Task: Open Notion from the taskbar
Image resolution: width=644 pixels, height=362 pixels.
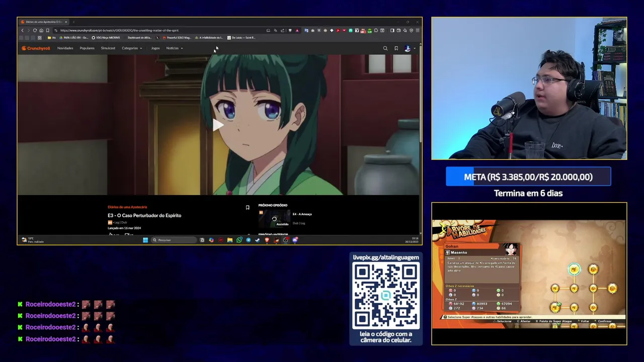Action: 202,240
